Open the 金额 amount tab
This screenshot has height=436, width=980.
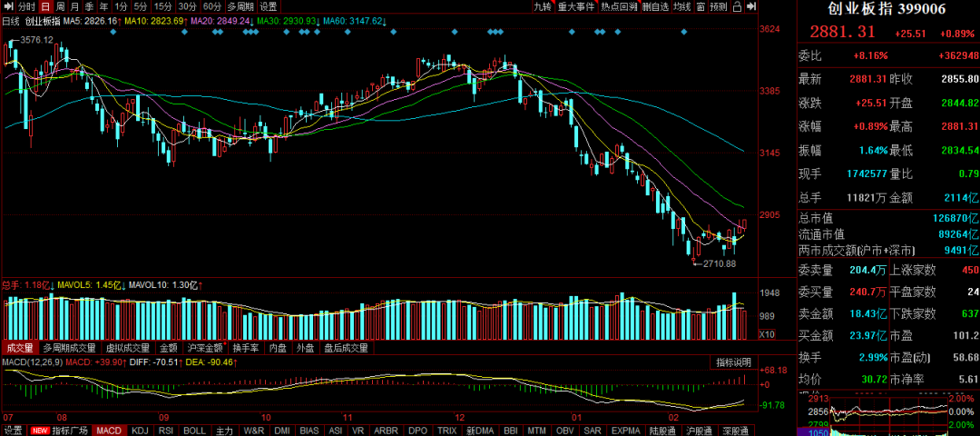tap(169, 348)
